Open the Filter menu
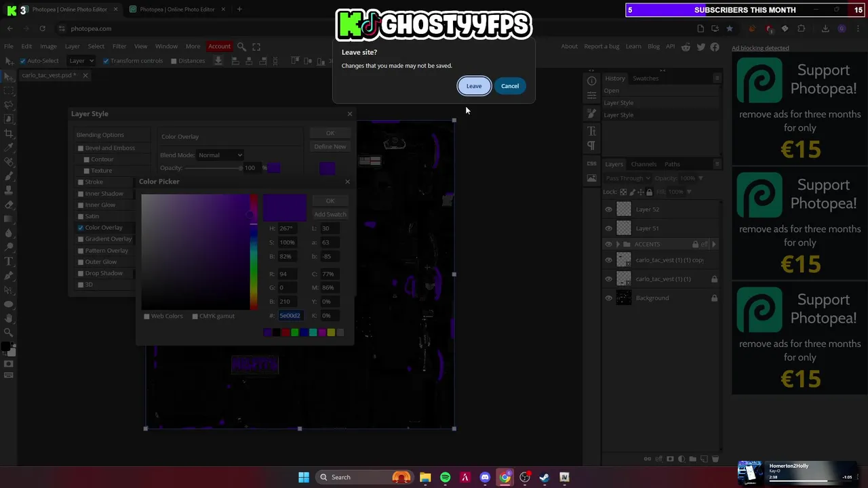Viewport: 868px width, 488px height. [119, 47]
